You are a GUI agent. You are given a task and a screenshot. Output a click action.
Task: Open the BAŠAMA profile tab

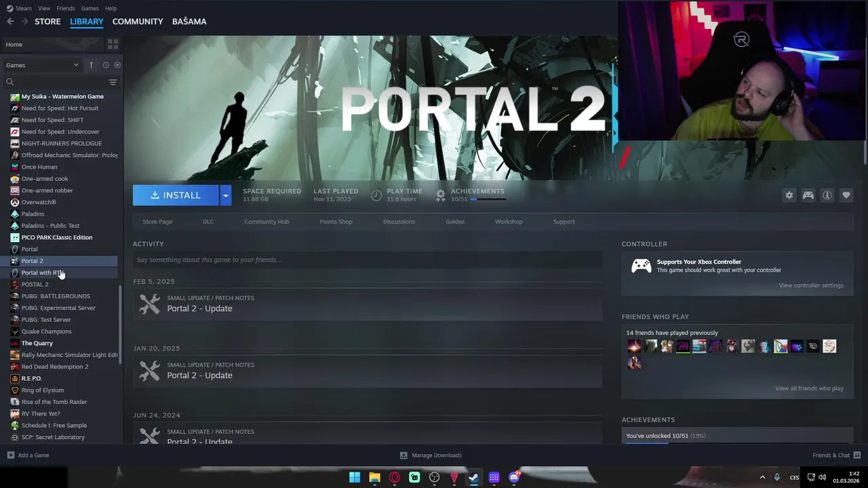click(x=189, y=22)
